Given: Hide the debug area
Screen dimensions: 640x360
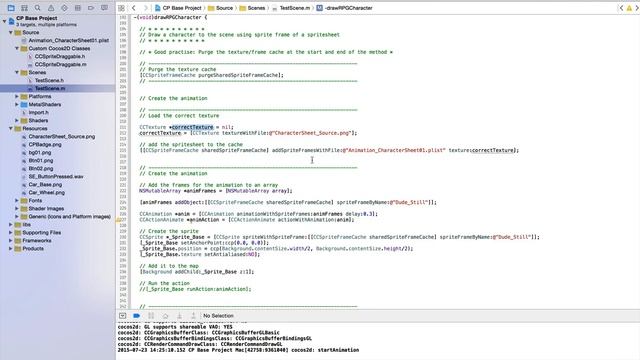Looking at the screenshot, I should pos(122,316).
